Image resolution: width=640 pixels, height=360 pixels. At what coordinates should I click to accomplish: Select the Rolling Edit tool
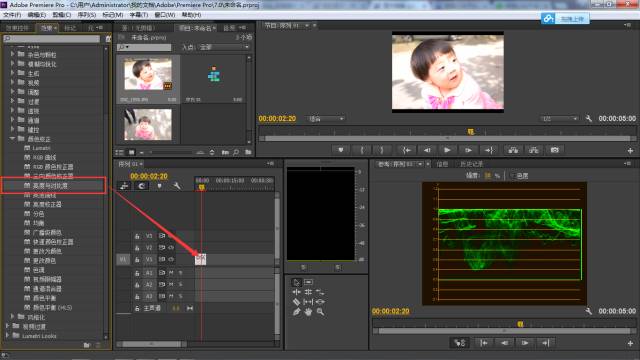tap(309, 292)
